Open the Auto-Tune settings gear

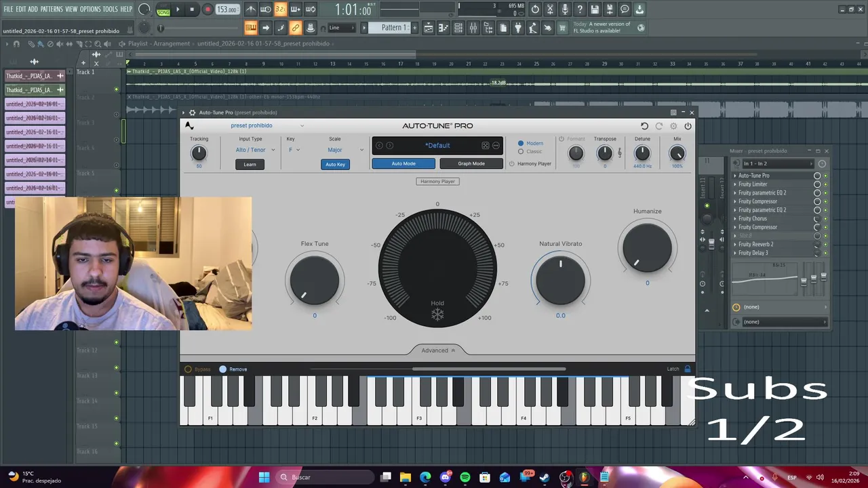[673, 126]
